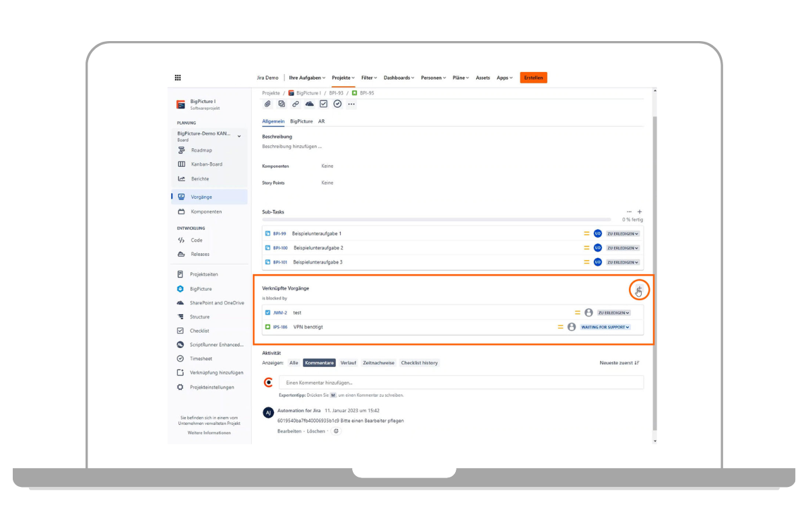
Task: Open the three-dot more actions in the issue toolbar
Action: (x=351, y=104)
